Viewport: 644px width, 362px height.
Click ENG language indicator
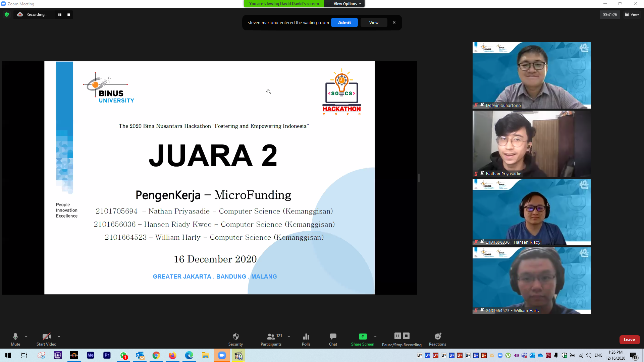coord(598,355)
